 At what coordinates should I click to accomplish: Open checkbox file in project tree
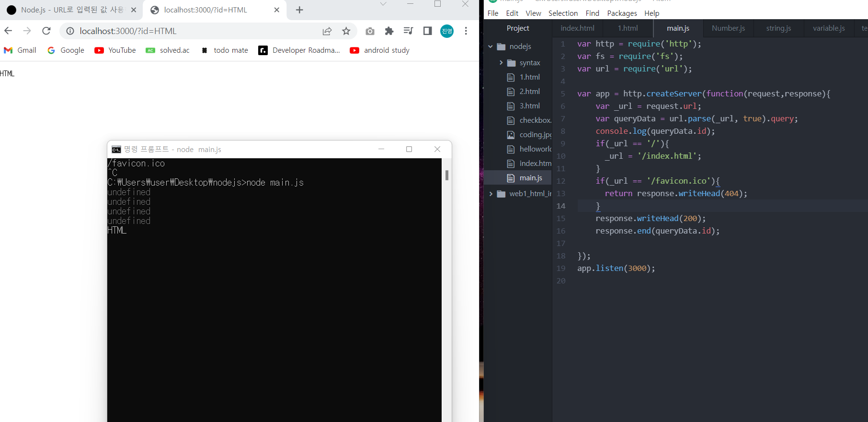529,120
